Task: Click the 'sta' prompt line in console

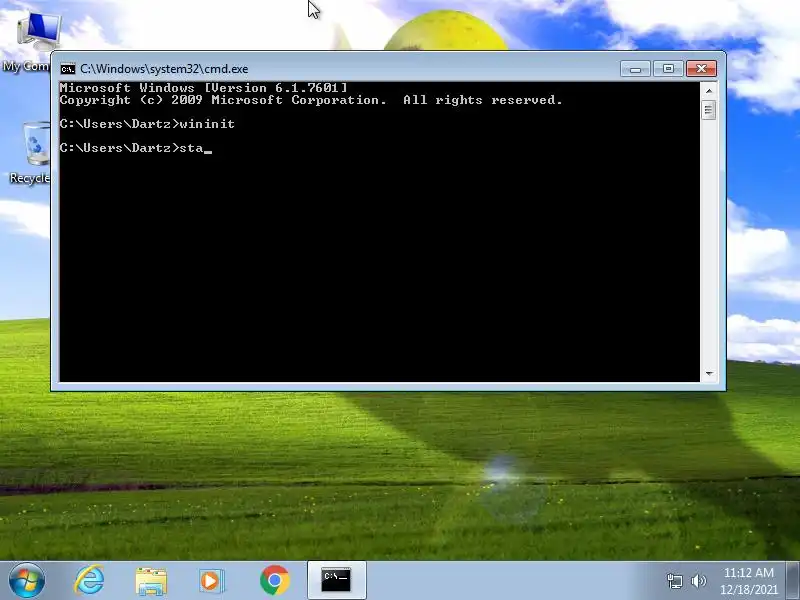Action: click(135, 148)
